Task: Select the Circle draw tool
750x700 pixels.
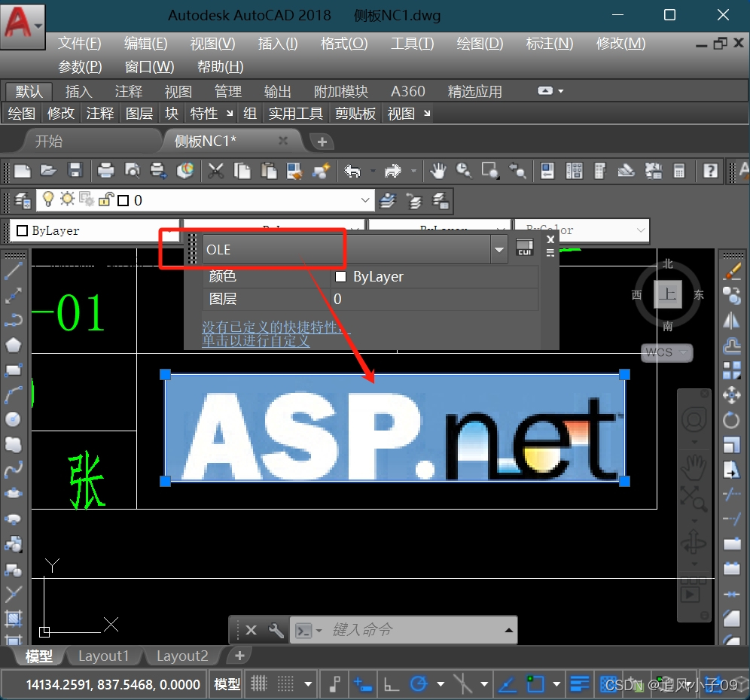Action: pos(14,418)
